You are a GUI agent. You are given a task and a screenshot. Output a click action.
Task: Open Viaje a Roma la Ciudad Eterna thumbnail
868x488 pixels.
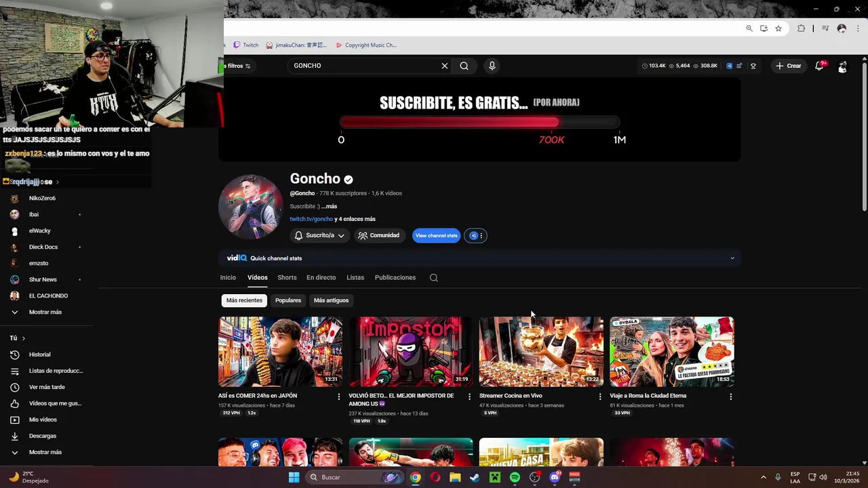pos(671,352)
